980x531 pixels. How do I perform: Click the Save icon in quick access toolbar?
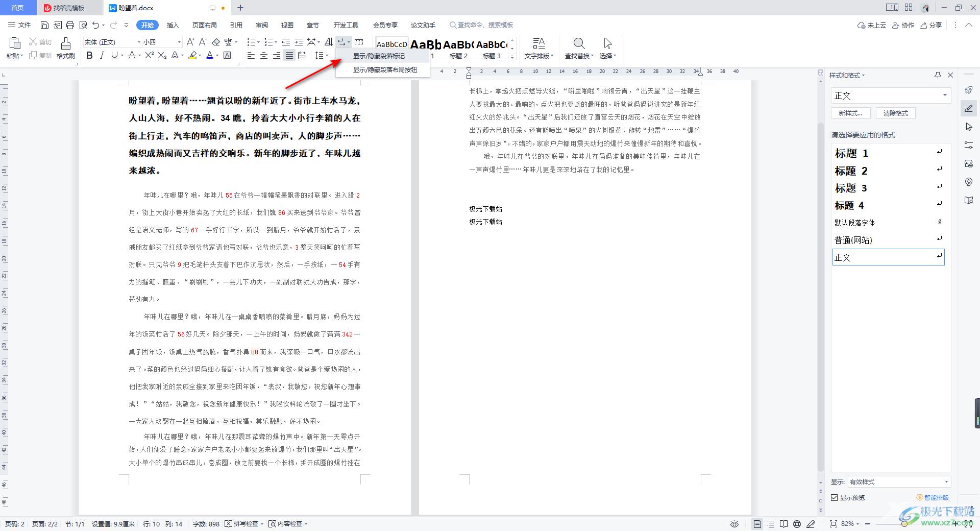pyautogui.click(x=44, y=25)
